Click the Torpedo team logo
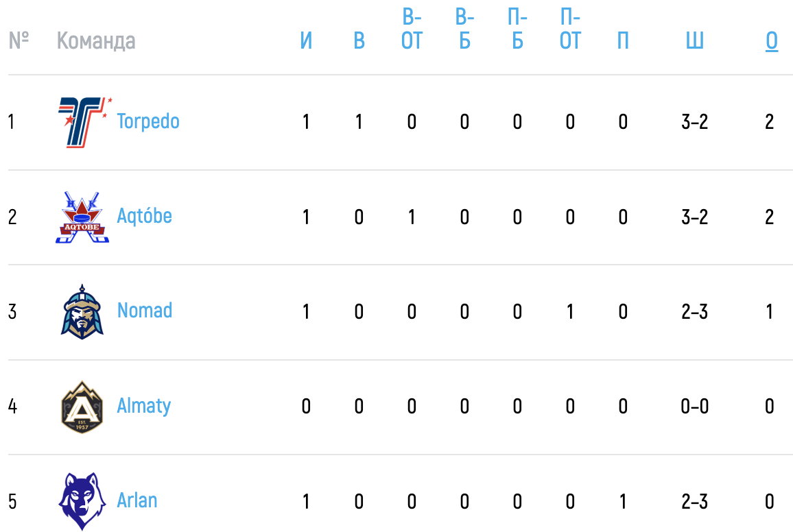Image resolution: width=793 pixels, height=532 pixels. [x=84, y=122]
